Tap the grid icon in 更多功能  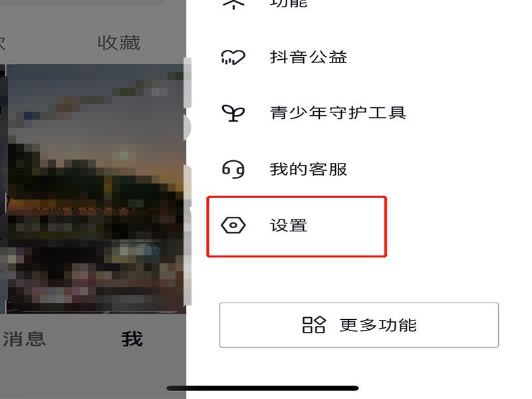point(313,325)
